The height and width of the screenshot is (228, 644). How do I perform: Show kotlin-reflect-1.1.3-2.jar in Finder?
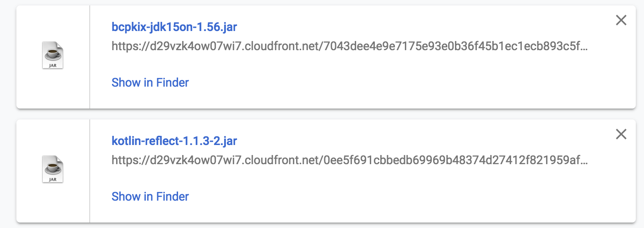click(150, 197)
